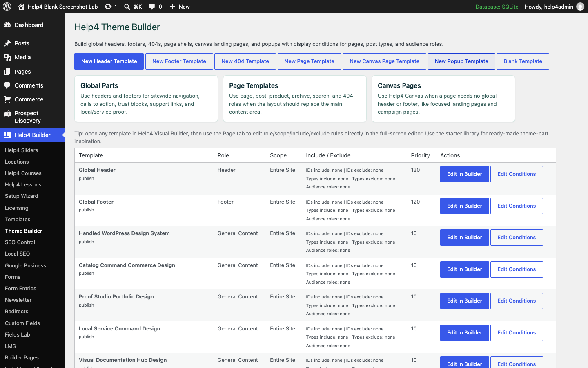The height and width of the screenshot is (368, 588).
Task: Create a New Footer Template
Action: click(179, 61)
